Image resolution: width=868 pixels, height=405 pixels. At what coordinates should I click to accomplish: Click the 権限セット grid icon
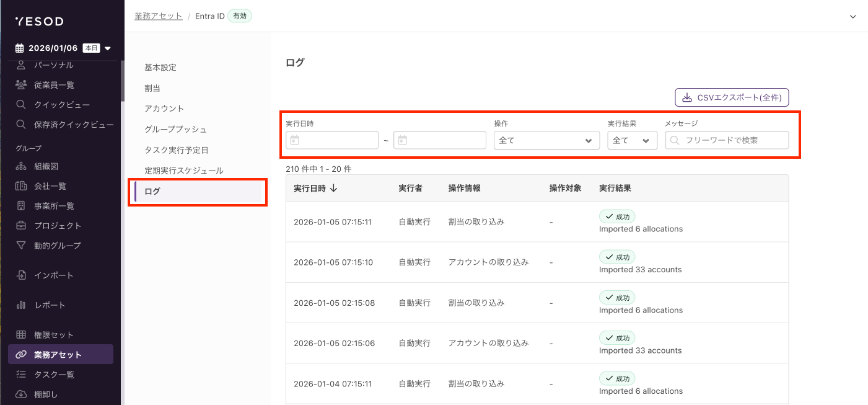[x=21, y=335]
